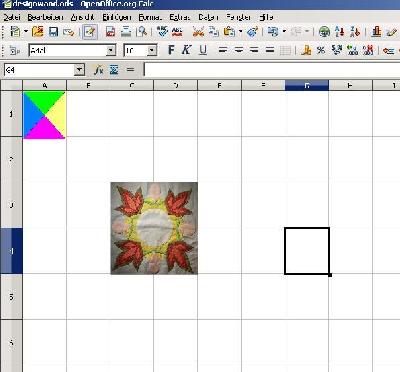Click the Save document icon
The image size is (400, 372).
pos(53,32)
